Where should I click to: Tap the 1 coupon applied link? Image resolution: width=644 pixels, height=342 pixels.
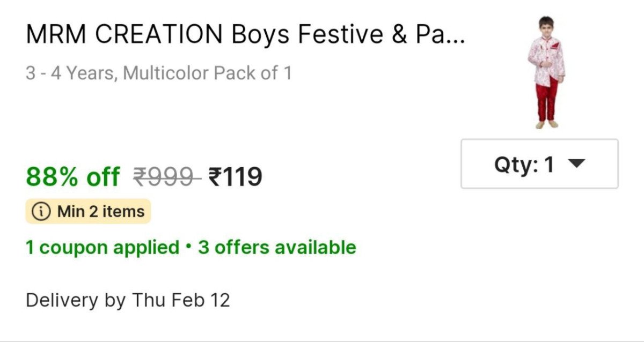point(103,248)
